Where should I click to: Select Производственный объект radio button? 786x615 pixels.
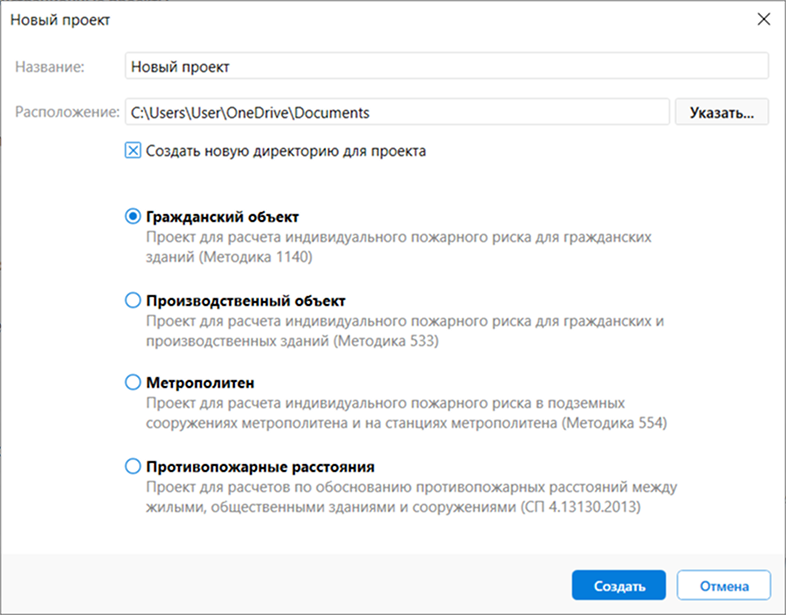tap(133, 300)
